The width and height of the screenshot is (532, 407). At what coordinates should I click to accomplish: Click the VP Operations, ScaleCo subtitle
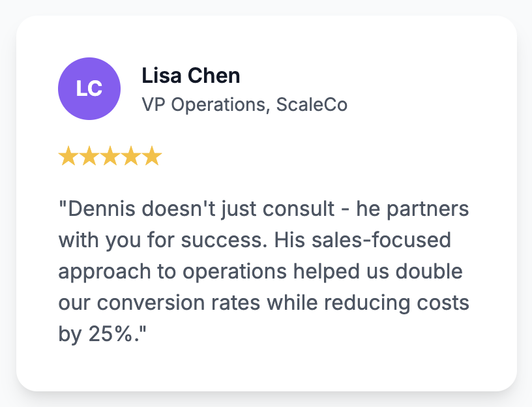pos(244,104)
